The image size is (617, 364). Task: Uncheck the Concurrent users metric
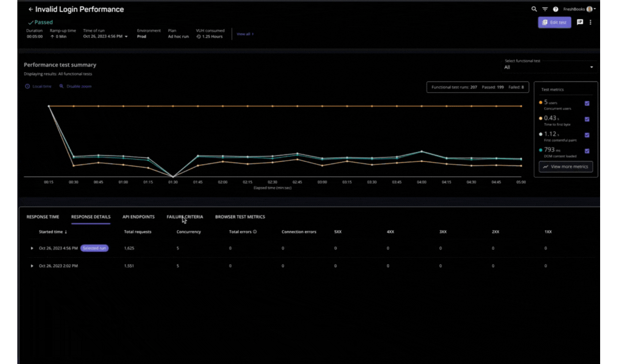tap(587, 103)
